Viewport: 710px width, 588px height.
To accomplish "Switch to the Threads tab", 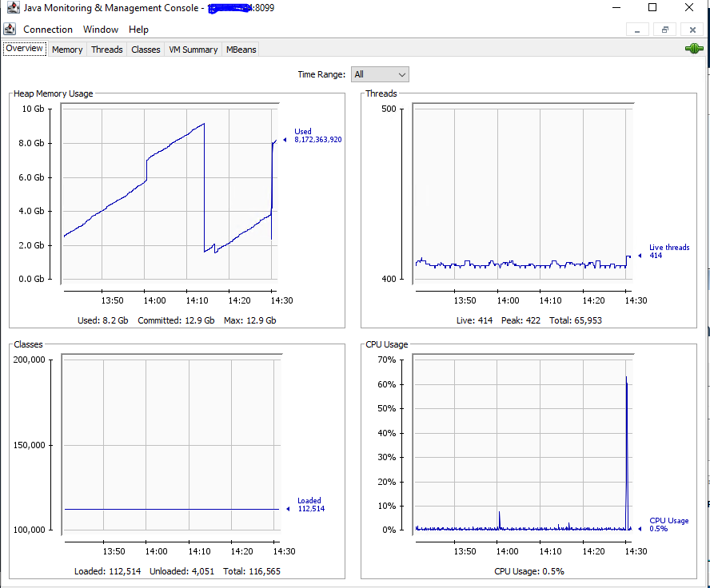I will pos(107,50).
